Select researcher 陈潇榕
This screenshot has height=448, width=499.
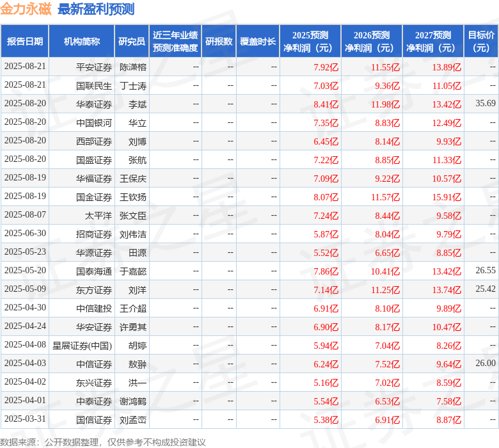coord(133,67)
